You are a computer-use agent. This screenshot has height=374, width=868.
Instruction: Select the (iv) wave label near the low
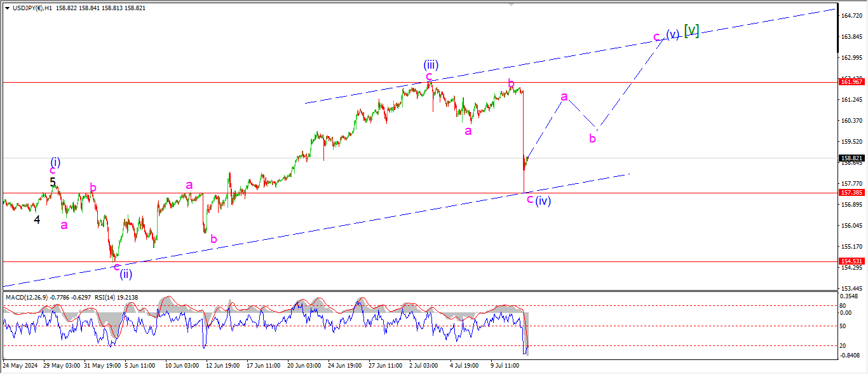click(543, 201)
